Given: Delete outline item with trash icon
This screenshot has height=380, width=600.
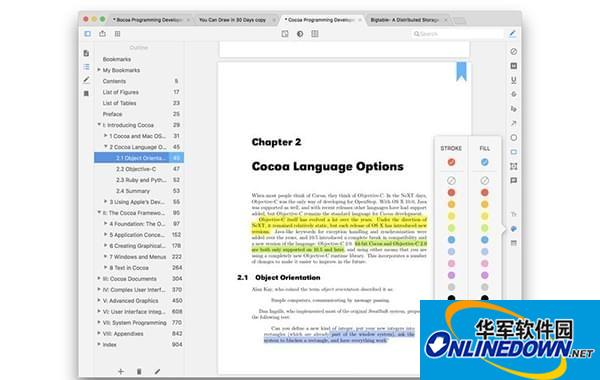Looking at the screenshot, I should [x=139, y=371].
